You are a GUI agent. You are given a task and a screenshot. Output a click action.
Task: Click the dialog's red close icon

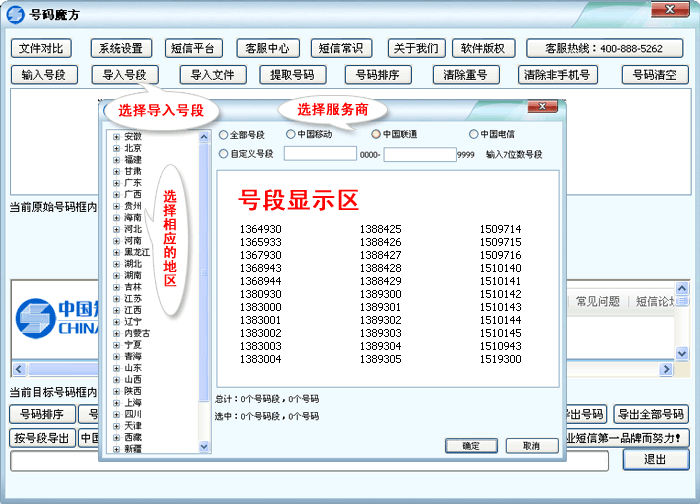click(x=542, y=106)
